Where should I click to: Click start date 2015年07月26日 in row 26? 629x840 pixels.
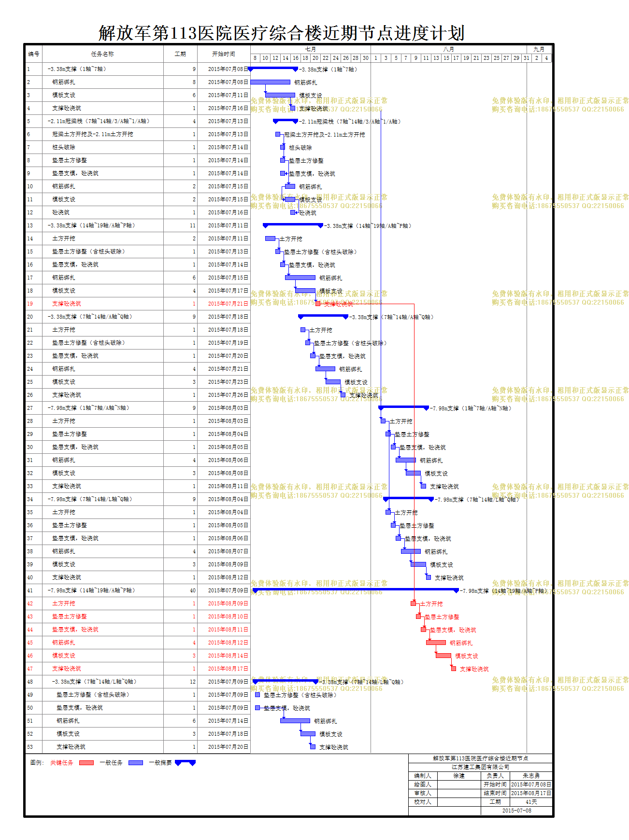[x=228, y=395]
